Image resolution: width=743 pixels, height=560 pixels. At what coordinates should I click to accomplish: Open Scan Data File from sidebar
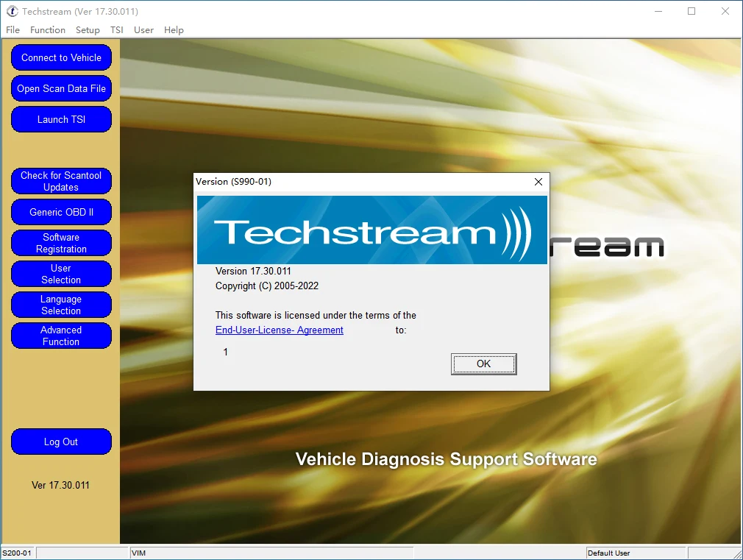[61, 88]
